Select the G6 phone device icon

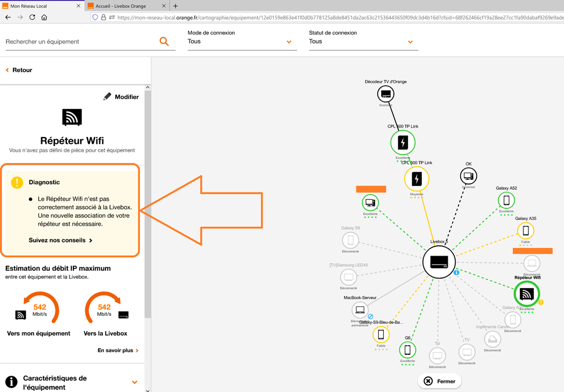click(x=407, y=350)
